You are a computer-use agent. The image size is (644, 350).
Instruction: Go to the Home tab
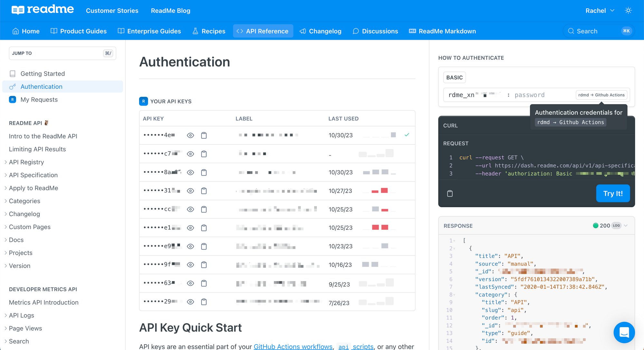(x=26, y=31)
